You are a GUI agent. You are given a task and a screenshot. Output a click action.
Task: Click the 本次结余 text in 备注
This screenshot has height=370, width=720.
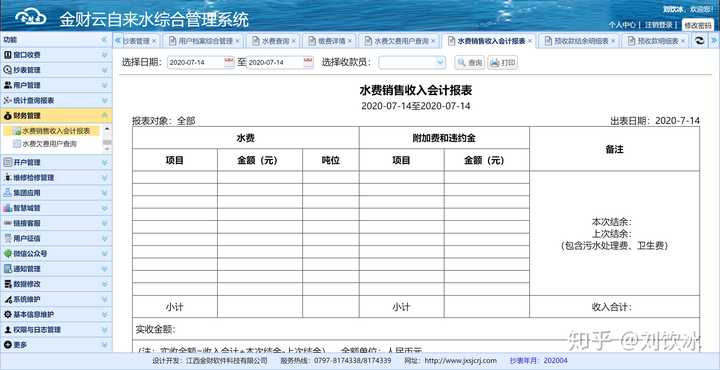click(612, 222)
